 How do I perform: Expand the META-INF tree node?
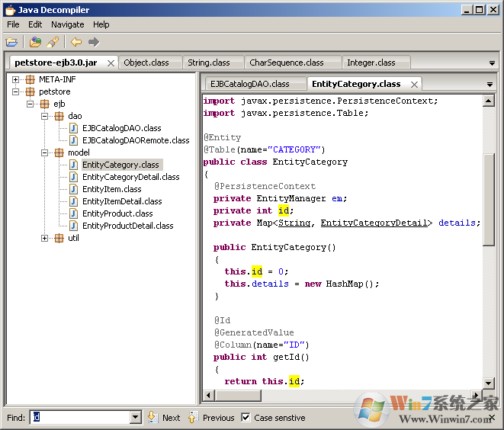pos(16,79)
